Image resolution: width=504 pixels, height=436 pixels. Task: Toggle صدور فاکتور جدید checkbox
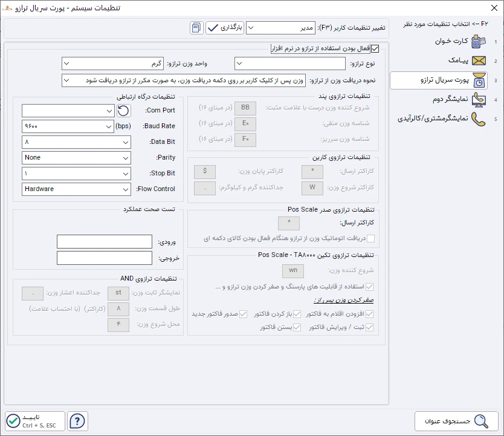(244, 314)
